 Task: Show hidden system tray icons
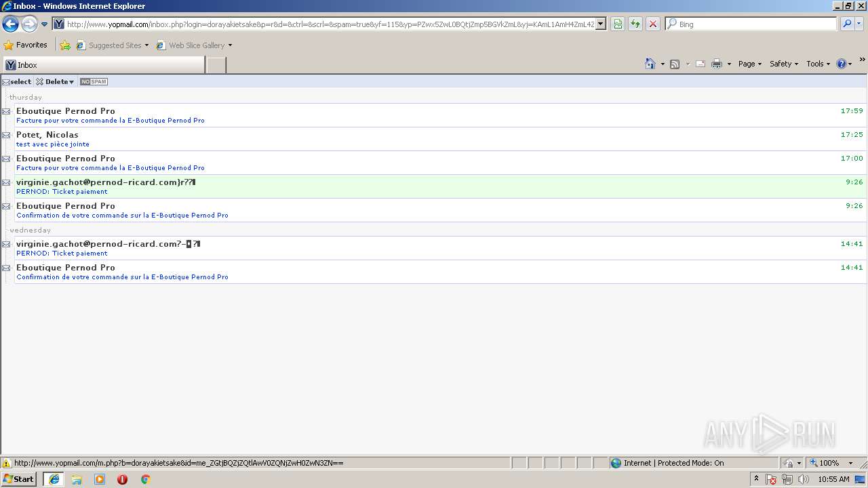click(756, 479)
